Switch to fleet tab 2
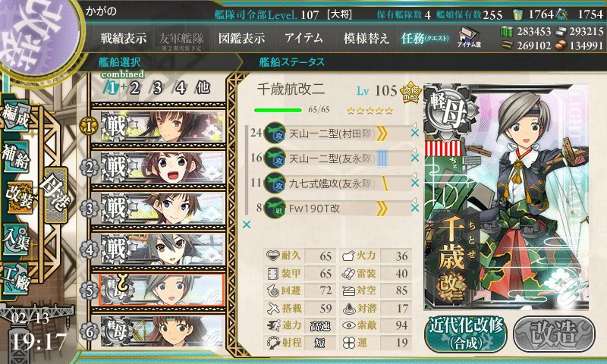 click(x=135, y=88)
